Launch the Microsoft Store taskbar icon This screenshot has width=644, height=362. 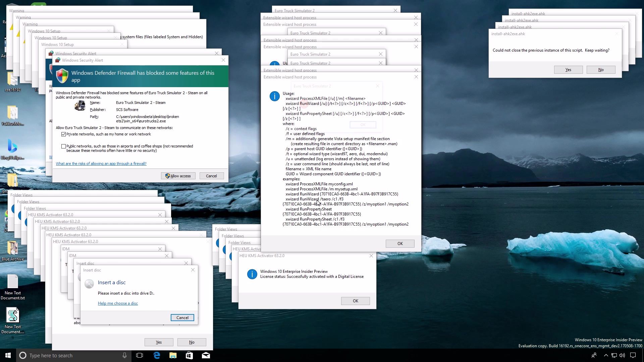(x=189, y=355)
